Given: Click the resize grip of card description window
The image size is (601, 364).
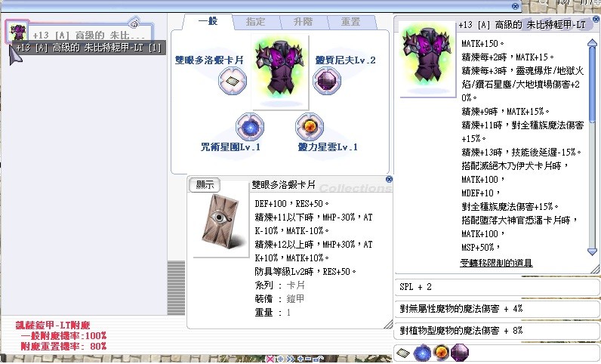Looking at the screenshot, I should (x=388, y=325).
